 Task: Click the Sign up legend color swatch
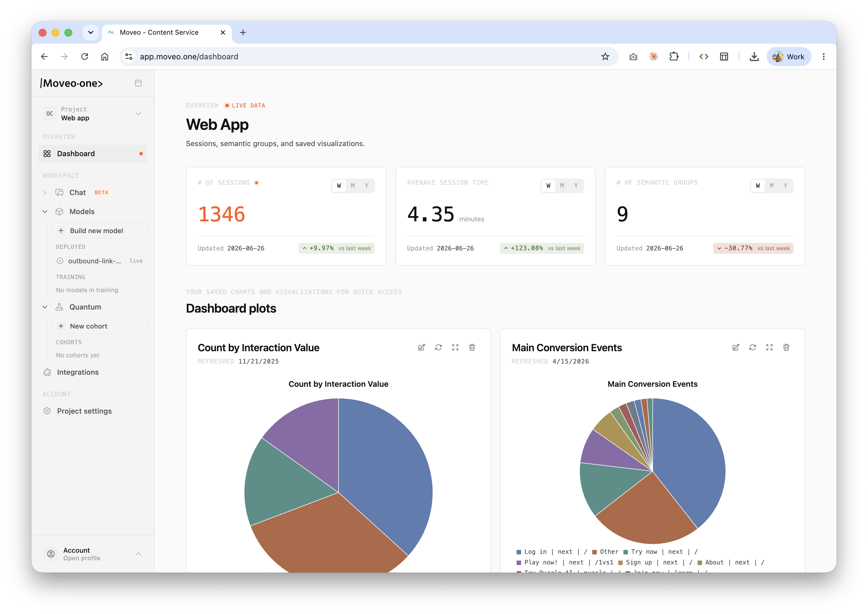coord(620,563)
